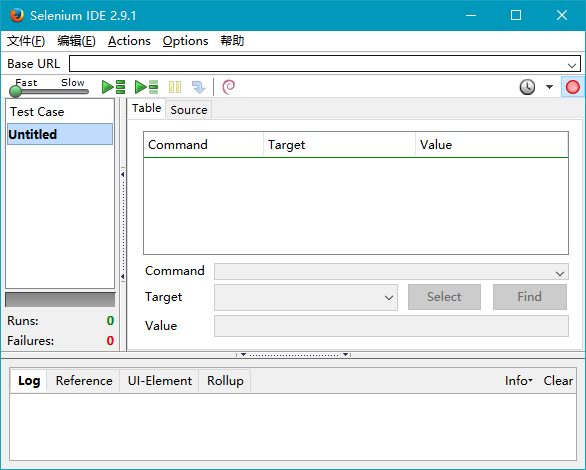Viewport: 586px width, 470px height.
Task: Click the Step icon in toolbar
Action: point(198,87)
